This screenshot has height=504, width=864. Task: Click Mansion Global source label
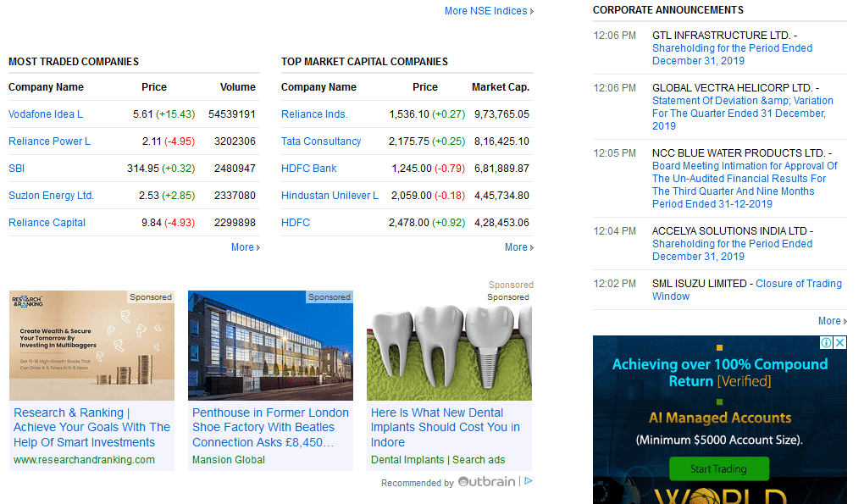[x=229, y=459]
